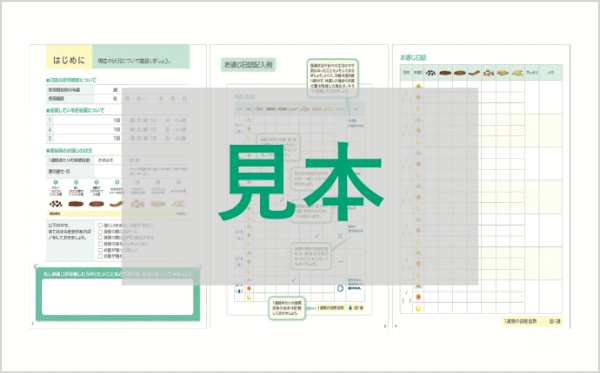Screen dimensions: 600x373
Task: Select the お通じ日誌記入例 title label
Action: (248, 65)
